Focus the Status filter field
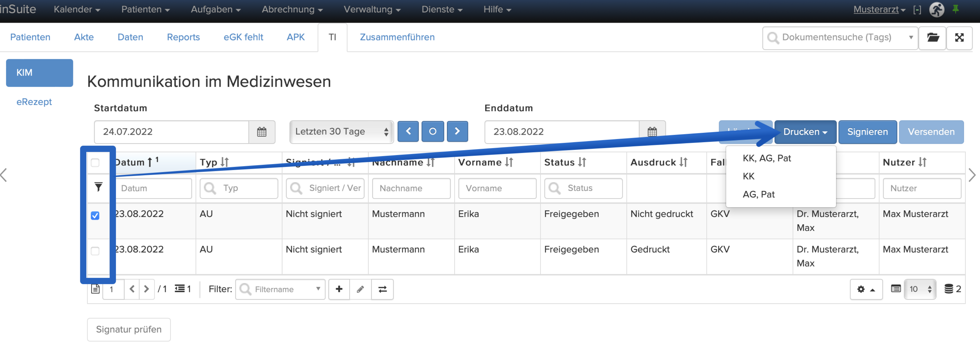980x349 pixels. tap(583, 188)
